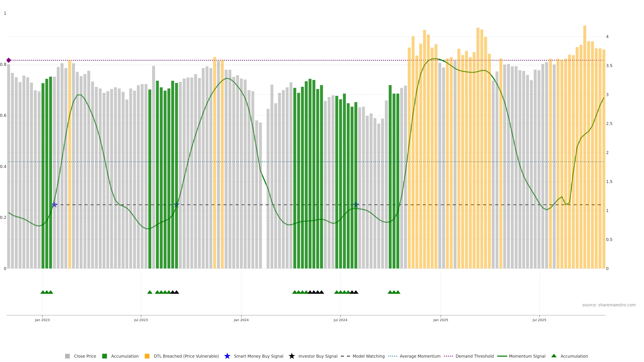644x362 pixels.
Task: Click the orange DTL Breached swatch
Action: 147,356
